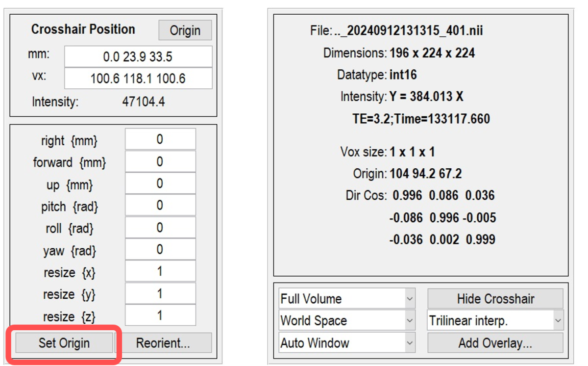Open the Full Volume dropdown
Viewport: 588px width, 366px height.
pos(347,299)
